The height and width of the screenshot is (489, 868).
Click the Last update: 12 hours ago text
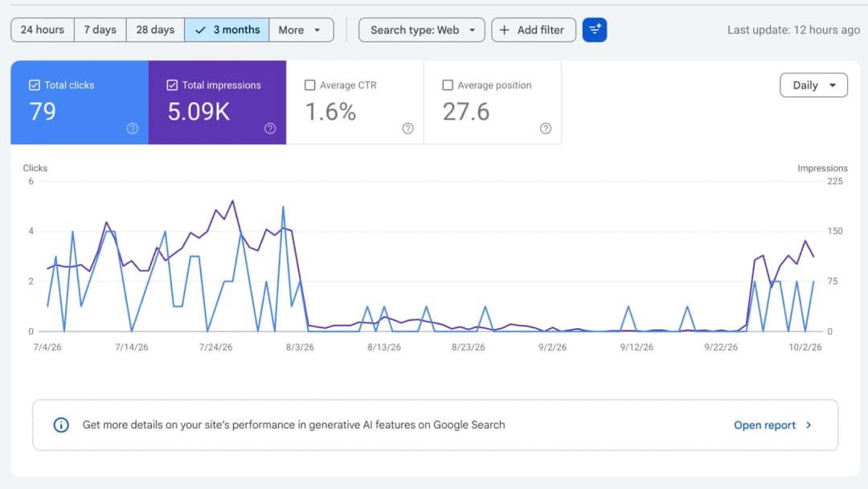click(x=793, y=30)
